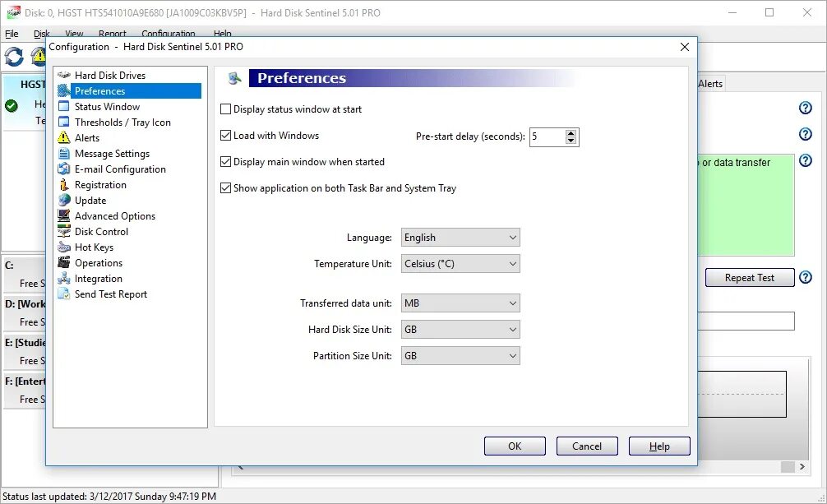Select the Hard Disk Drives icon in sidebar
This screenshot has height=504, width=827.
click(x=64, y=75)
